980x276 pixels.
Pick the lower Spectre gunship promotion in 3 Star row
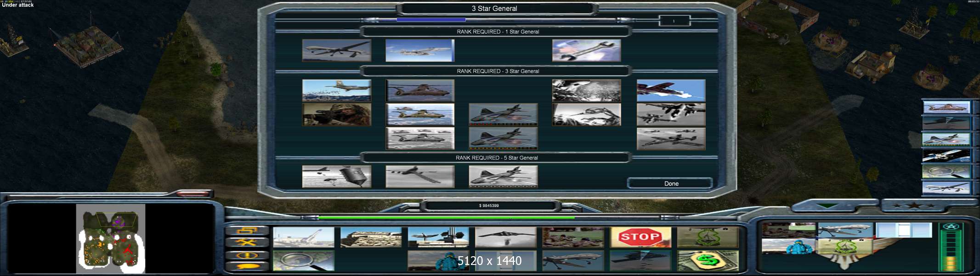click(x=503, y=138)
